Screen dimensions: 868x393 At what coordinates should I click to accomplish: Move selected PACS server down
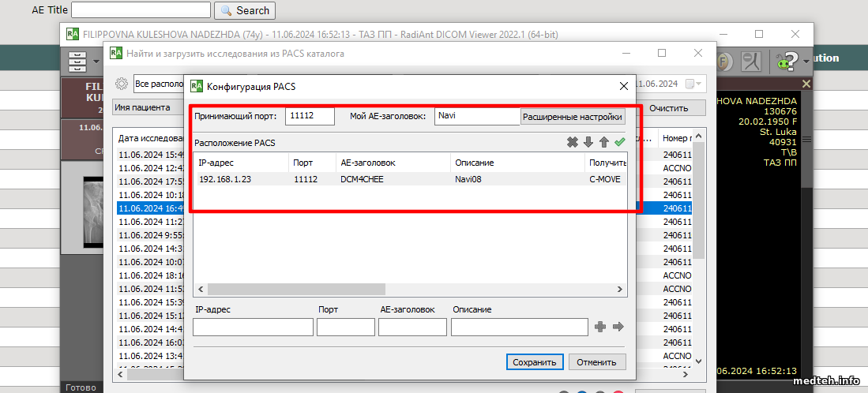(x=588, y=143)
